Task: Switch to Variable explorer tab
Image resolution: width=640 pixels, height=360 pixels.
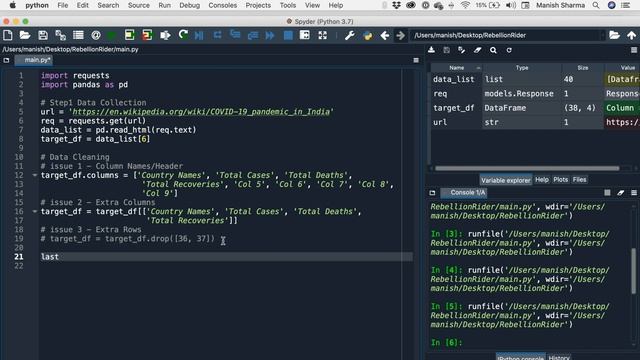Action: click(x=506, y=180)
